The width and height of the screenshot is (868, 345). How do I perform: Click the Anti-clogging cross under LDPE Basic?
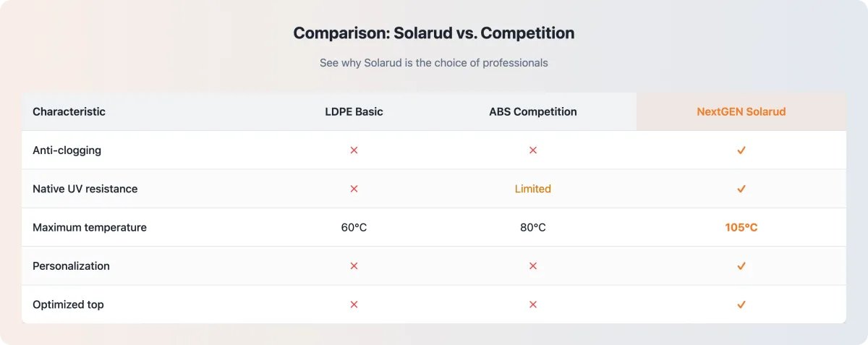[354, 150]
